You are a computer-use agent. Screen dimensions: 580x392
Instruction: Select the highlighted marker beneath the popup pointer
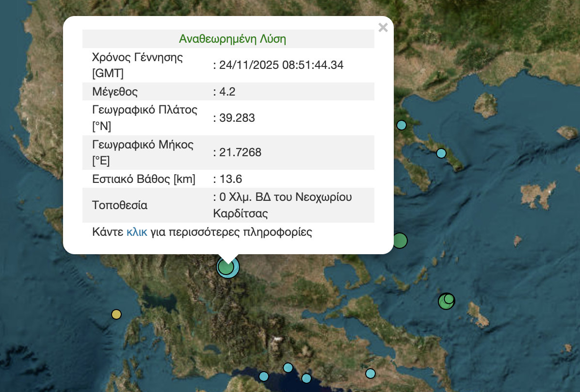coord(227,267)
